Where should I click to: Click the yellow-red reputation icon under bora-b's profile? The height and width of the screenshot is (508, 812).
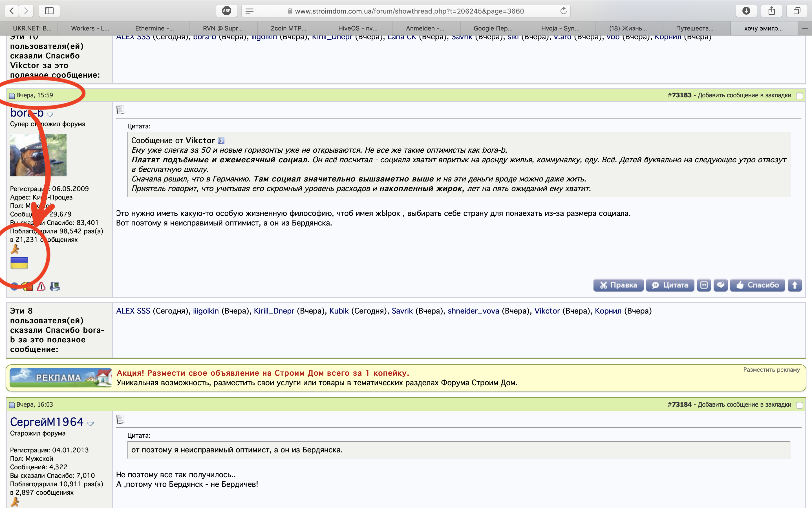click(x=28, y=286)
